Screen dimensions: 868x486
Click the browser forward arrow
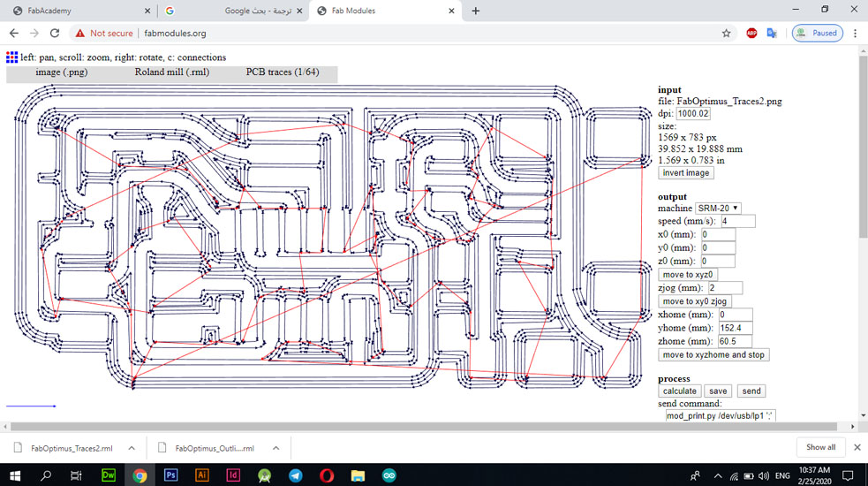34,34
